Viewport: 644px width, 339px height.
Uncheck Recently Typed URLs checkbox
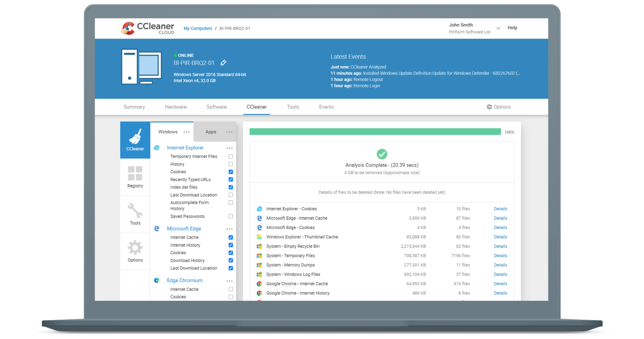coord(231,179)
